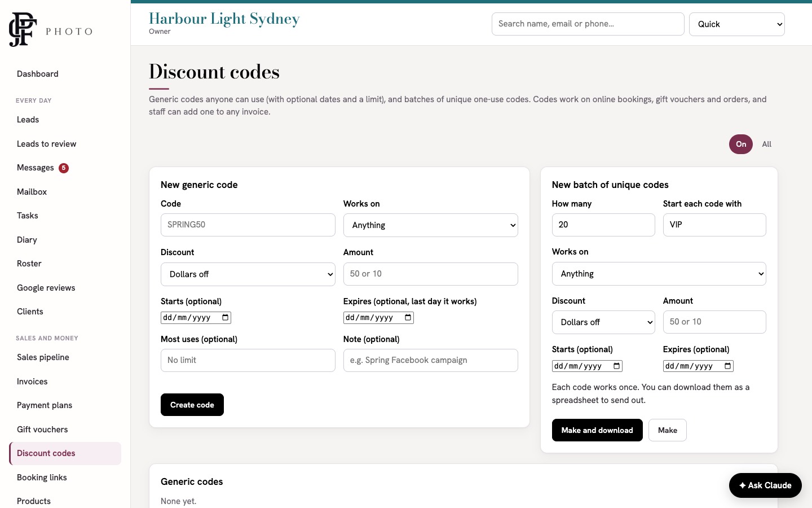The height and width of the screenshot is (508, 812).
Task: Click the Note optional field
Action: [x=430, y=360]
